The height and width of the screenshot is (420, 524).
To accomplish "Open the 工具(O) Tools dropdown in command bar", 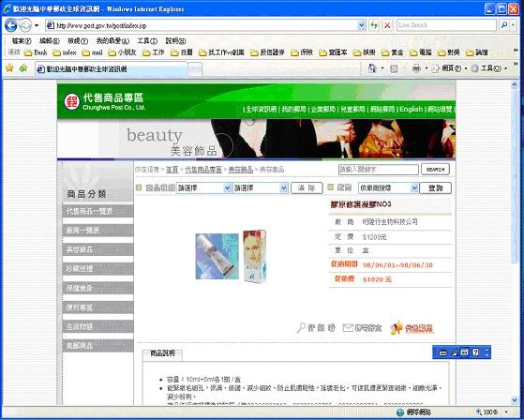I will coord(489,68).
